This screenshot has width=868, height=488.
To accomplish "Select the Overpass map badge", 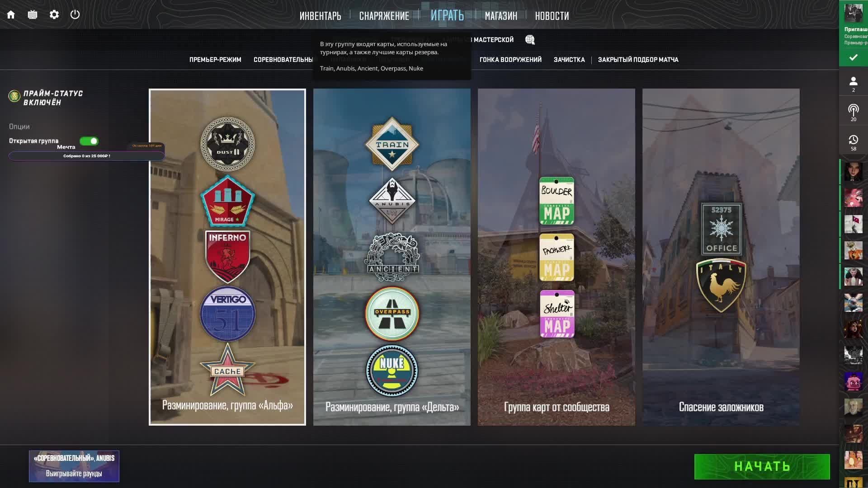I will tap(392, 314).
